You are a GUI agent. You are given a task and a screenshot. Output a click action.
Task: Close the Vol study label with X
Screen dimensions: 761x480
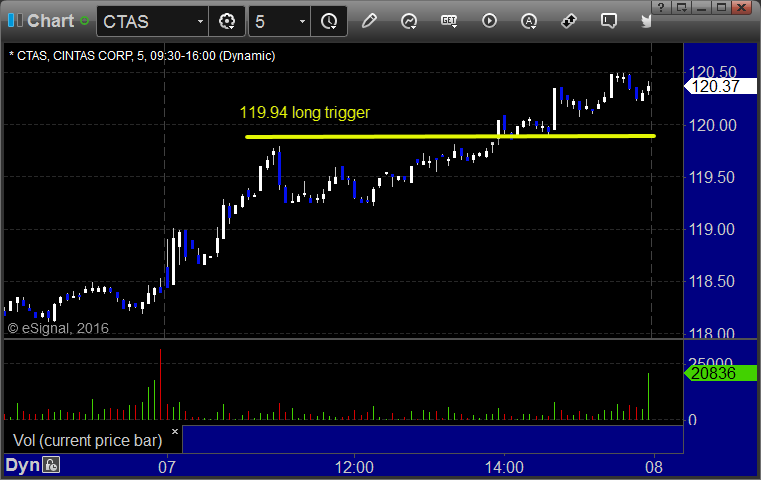pyautogui.click(x=175, y=431)
